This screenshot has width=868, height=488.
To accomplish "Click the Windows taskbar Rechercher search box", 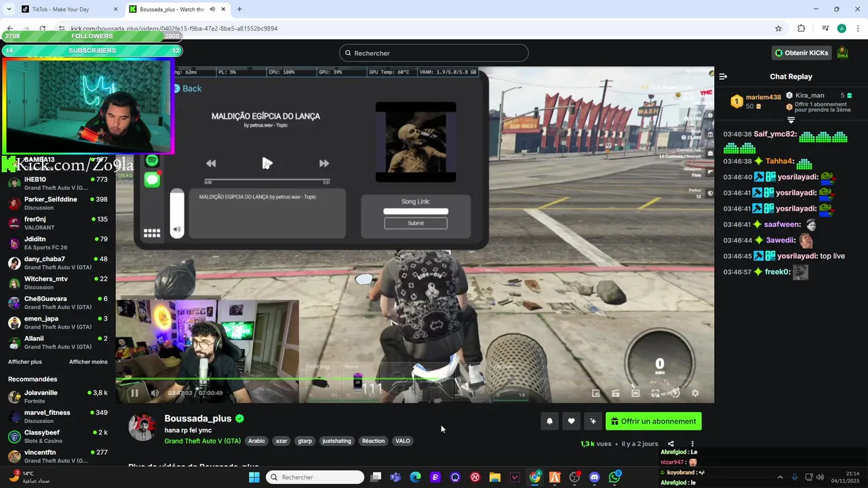I will (x=315, y=477).
